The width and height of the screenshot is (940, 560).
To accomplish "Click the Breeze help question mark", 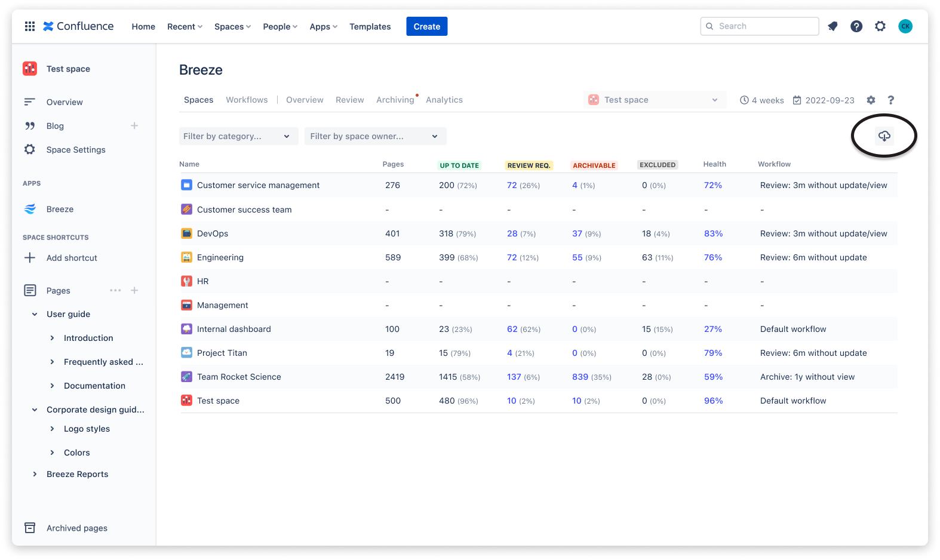I will point(891,100).
